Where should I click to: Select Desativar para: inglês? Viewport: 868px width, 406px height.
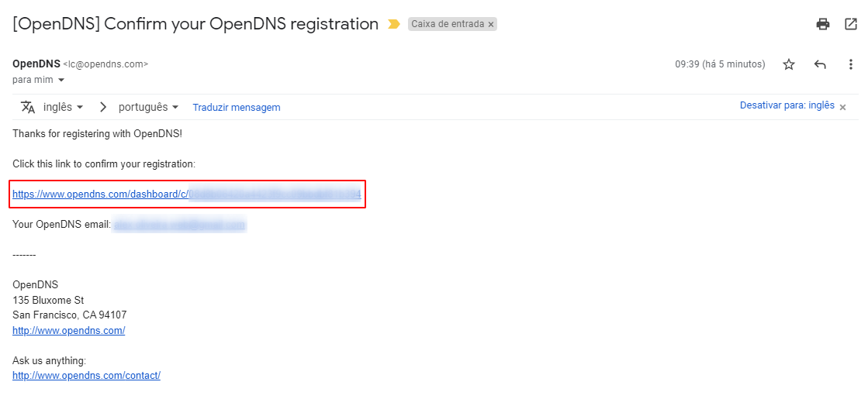coord(787,105)
